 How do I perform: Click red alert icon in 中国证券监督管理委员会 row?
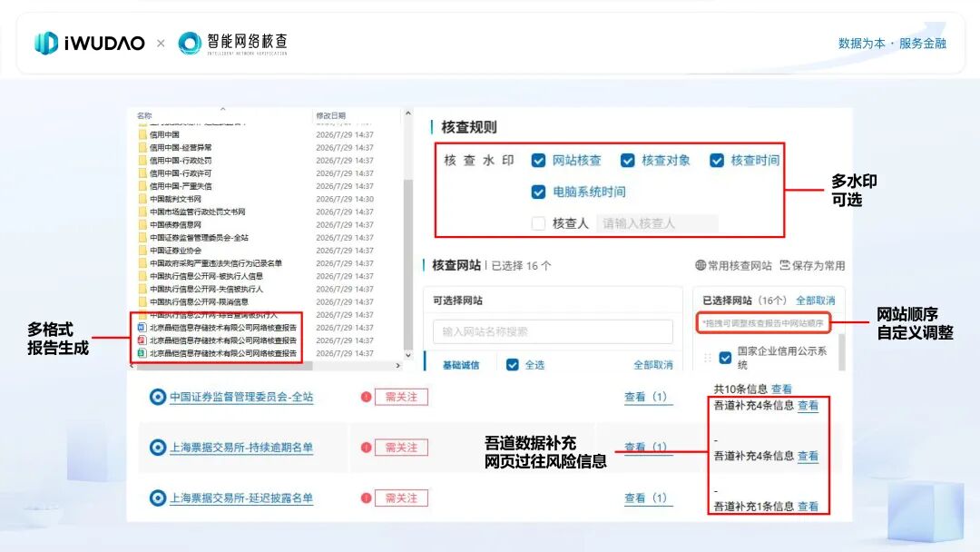[x=367, y=397]
